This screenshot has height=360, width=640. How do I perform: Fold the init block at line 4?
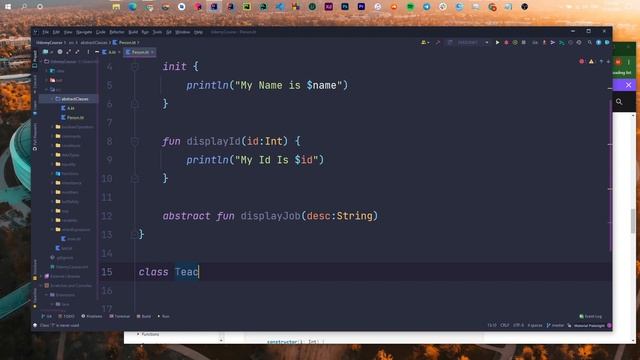coord(135,67)
